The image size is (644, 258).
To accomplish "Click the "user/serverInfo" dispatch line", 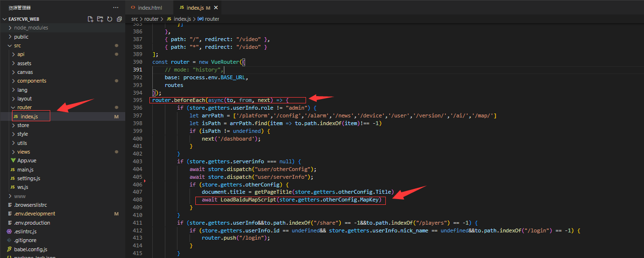I will [x=251, y=177].
